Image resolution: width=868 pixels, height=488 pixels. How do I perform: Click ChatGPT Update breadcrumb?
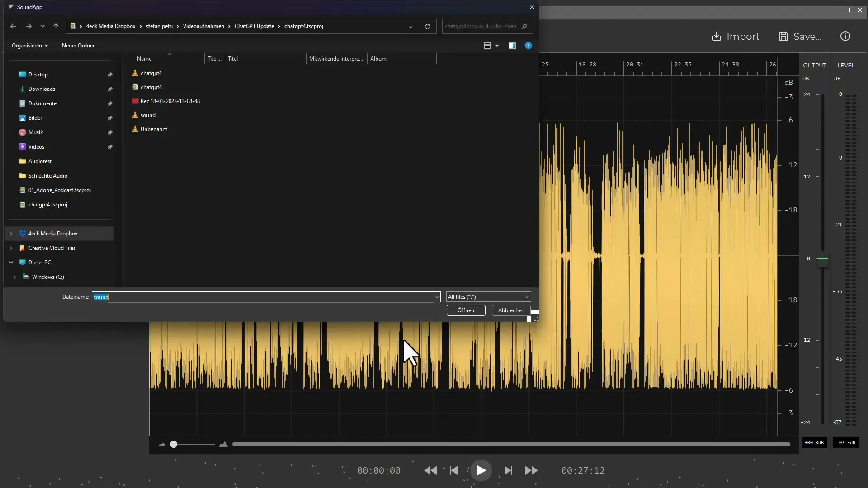pyautogui.click(x=254, y=26)
